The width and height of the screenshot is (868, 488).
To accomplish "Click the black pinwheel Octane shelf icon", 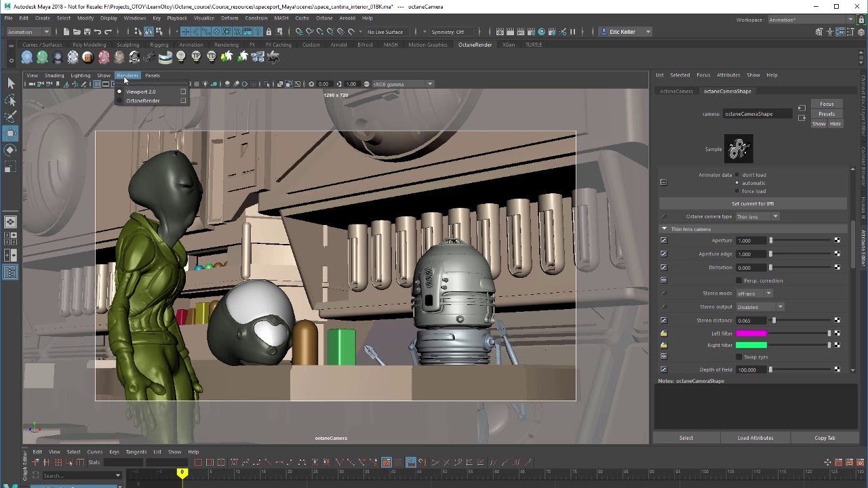I will coord(273,58).
